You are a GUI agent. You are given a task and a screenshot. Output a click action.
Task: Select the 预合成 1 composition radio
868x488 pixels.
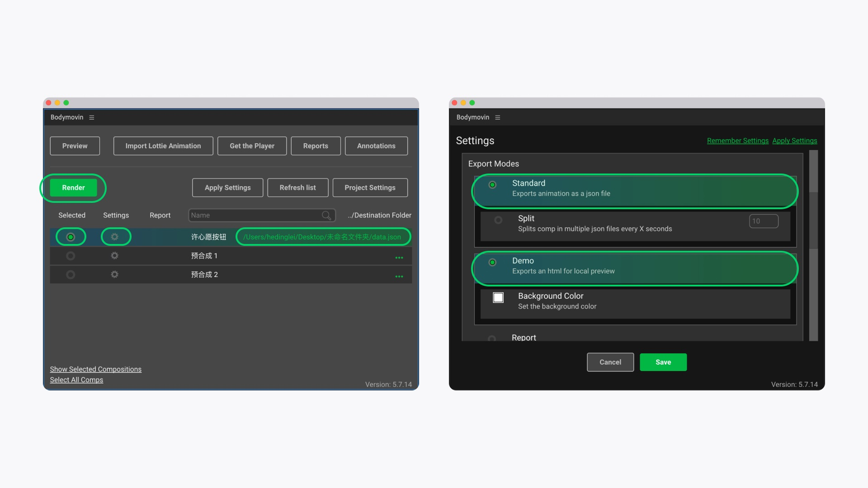click(71, 256)
